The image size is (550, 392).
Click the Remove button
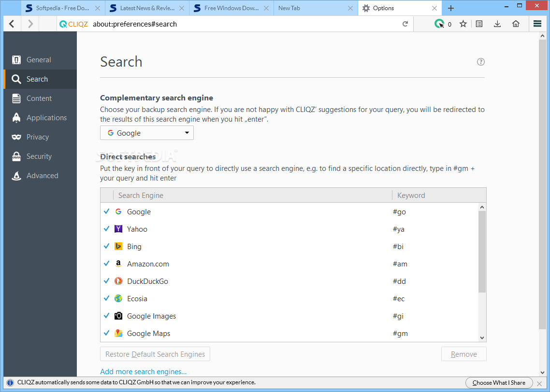463,354
